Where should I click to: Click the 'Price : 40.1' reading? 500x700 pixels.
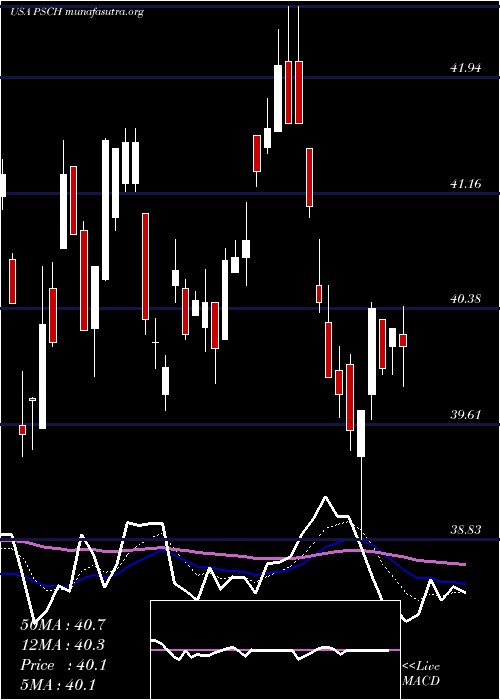coord(63,665)
